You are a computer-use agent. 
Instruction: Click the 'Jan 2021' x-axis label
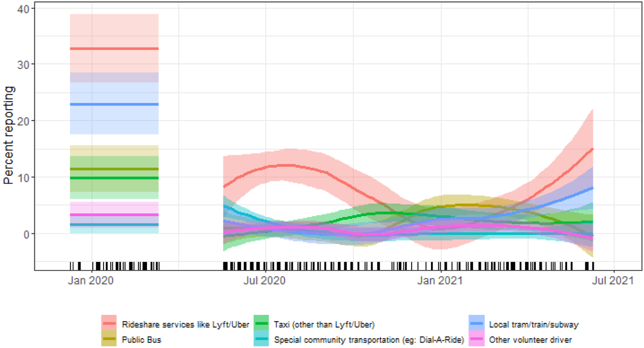tap(440, 280)
